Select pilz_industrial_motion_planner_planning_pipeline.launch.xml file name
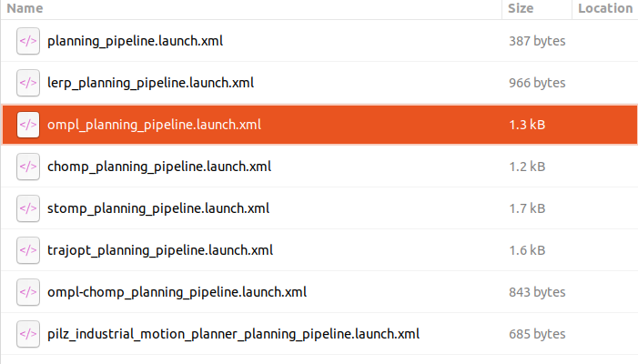The width and height of the screenshot is (638, 364). [x=233, y=334]
